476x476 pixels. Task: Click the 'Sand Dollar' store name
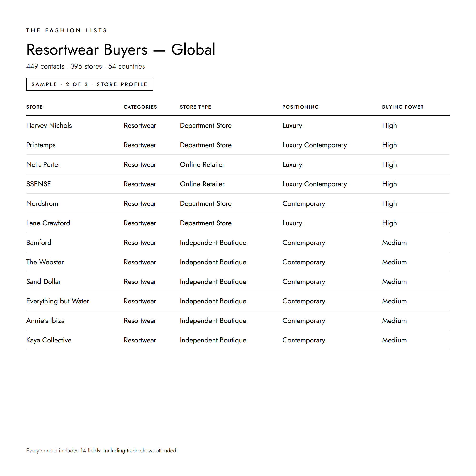point(44,281)
